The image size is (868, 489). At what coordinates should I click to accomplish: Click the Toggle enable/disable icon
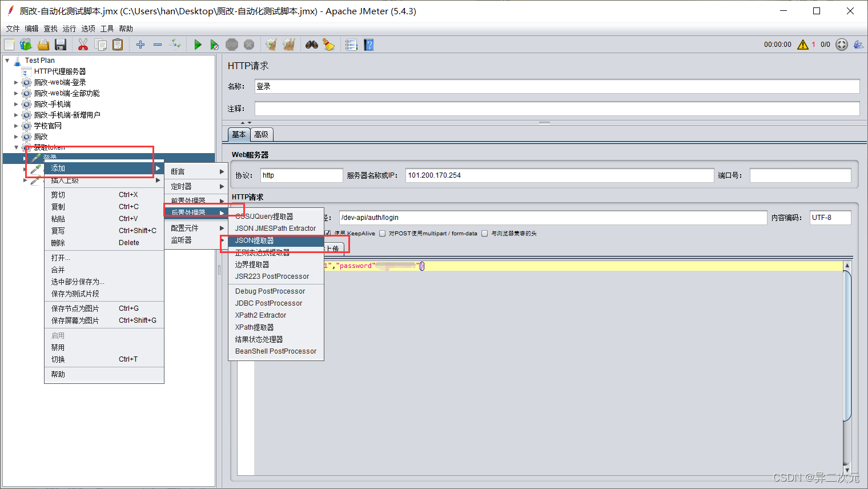[x=175, y=45]
